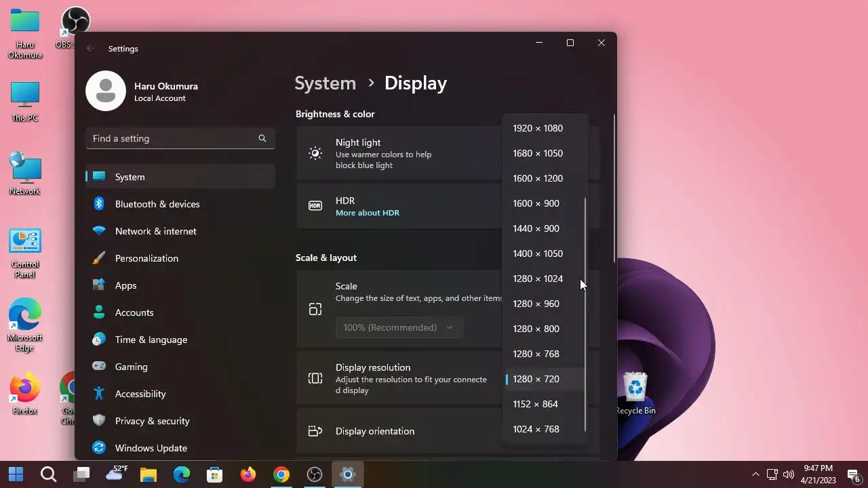The image size is (868, 488).
Task: Open the volume control in the tray
Action: coord(789,474)
